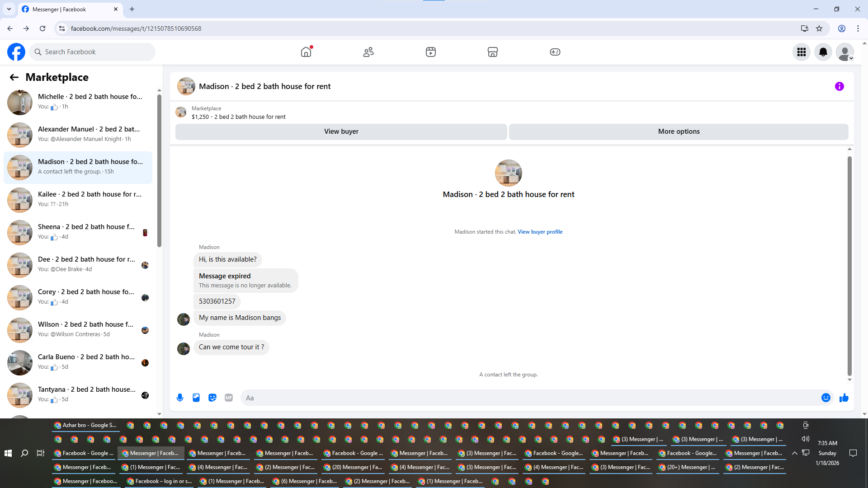This screenshot has width=868, height=488.
Task: Click the message input field
Action: click(x=529, y=398)
